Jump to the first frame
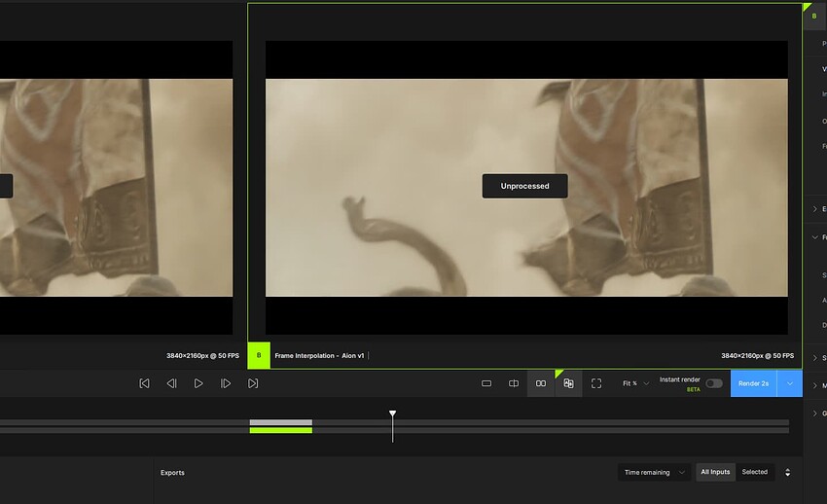The image size is (827, 504). (144, 383)
